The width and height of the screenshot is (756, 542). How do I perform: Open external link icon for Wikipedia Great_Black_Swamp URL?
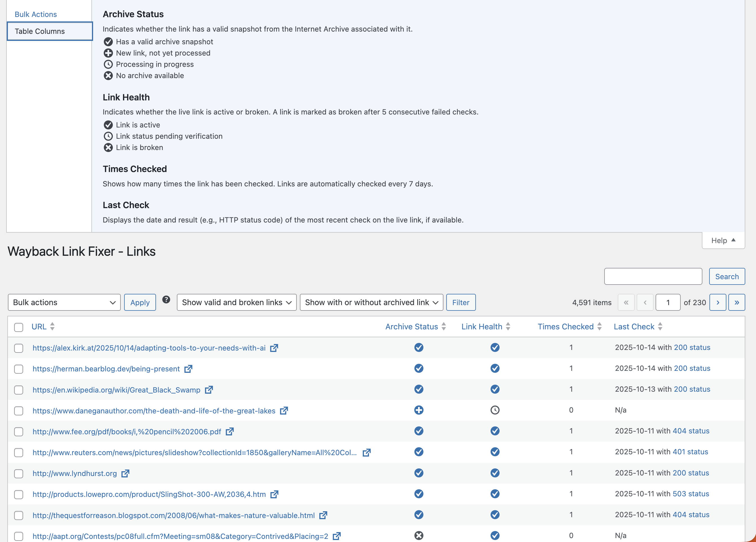[x=209, y=390]
